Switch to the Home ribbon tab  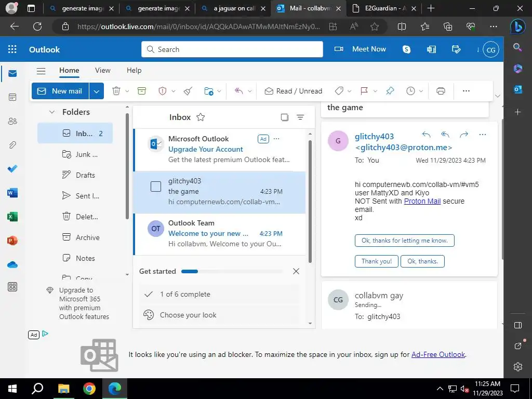(x=69, y=70)
